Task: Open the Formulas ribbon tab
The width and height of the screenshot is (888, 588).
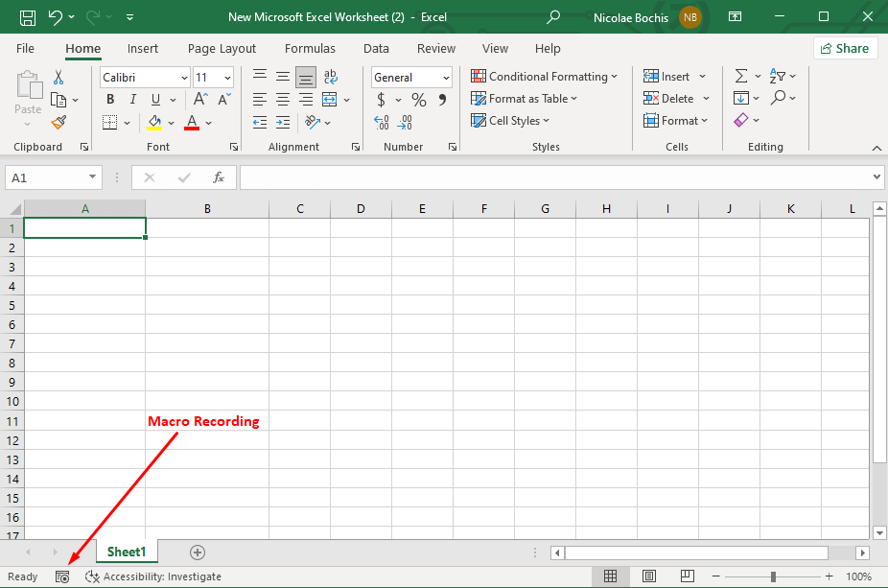Action: pos(310,49)
